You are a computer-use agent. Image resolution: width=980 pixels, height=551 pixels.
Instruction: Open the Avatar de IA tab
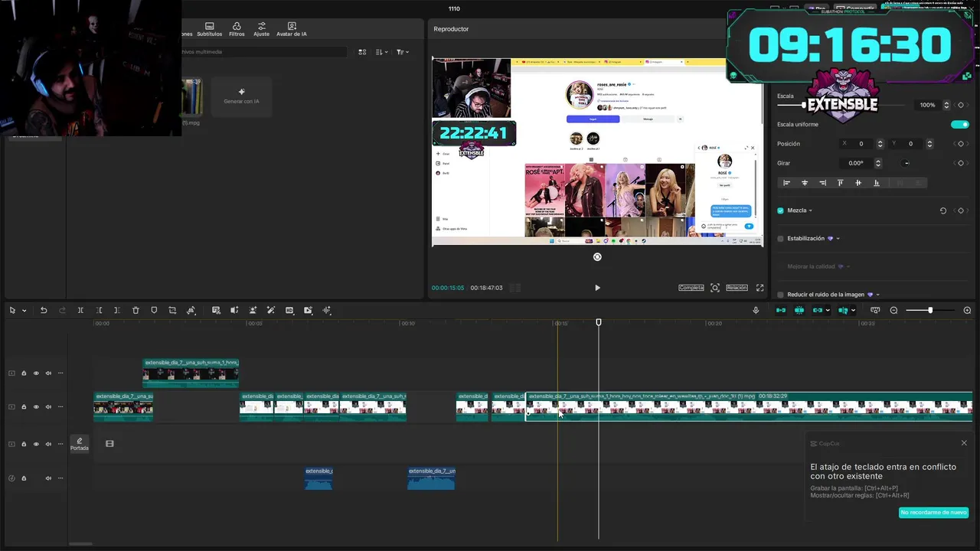[292, 30]
